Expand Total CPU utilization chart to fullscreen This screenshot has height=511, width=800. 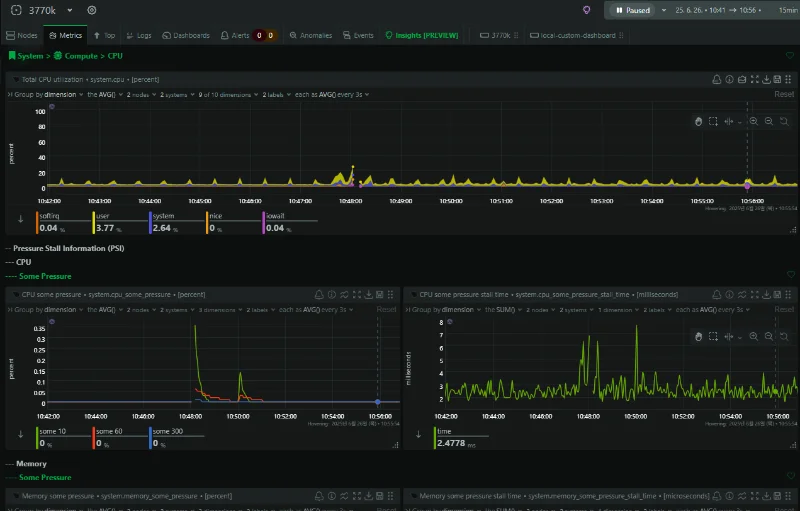coord(755,80)
